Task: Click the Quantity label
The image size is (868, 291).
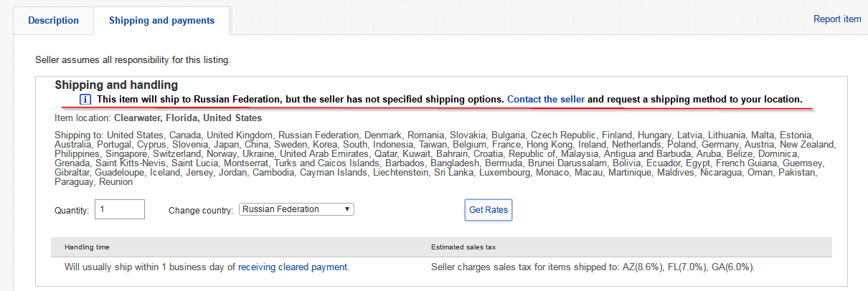Action: coord(72,211)
